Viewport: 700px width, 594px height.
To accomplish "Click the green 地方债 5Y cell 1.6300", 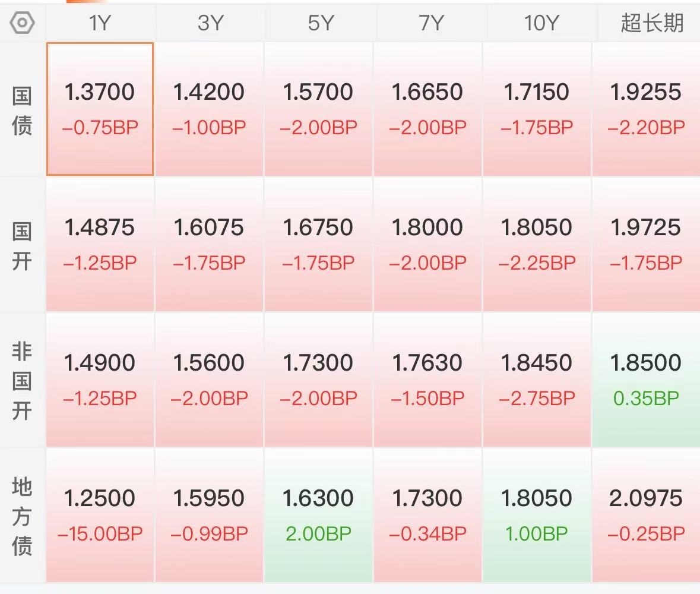I will [x=319, y=515].
